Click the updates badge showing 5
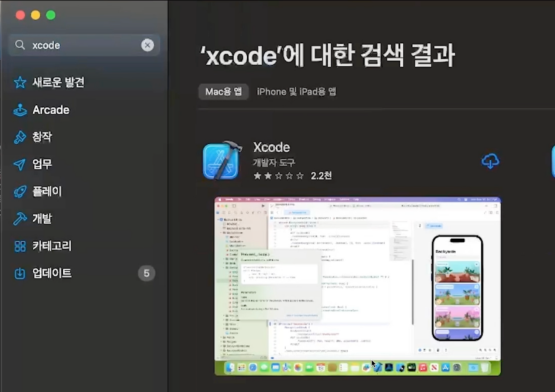The width and height of the screenshot is (555, 392). click(147, 273)
